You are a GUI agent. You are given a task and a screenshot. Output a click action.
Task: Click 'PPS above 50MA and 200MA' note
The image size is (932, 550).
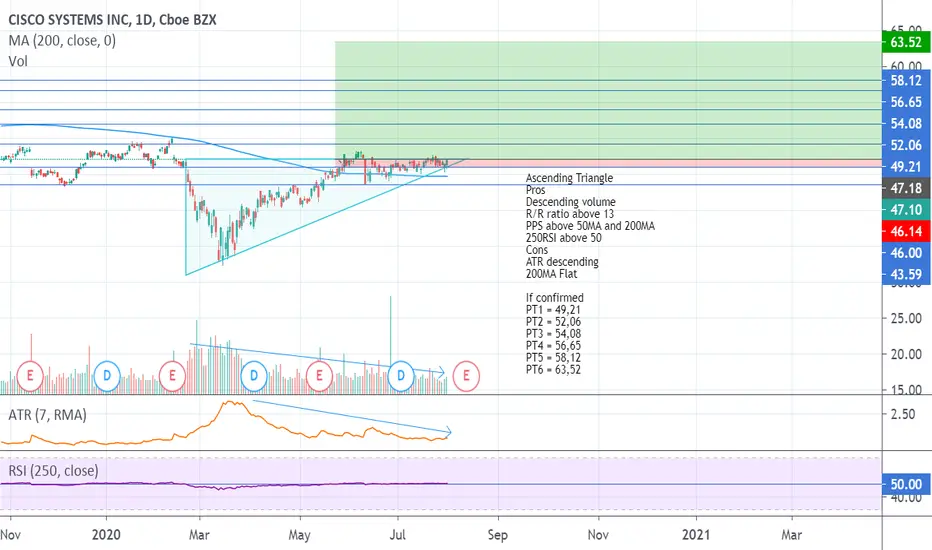[590, 226]
